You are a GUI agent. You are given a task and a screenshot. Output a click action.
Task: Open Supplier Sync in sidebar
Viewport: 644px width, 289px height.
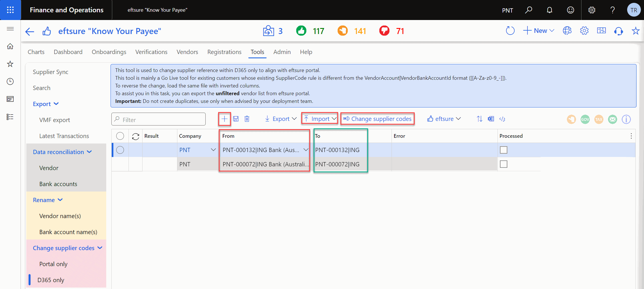coord(51,72)
